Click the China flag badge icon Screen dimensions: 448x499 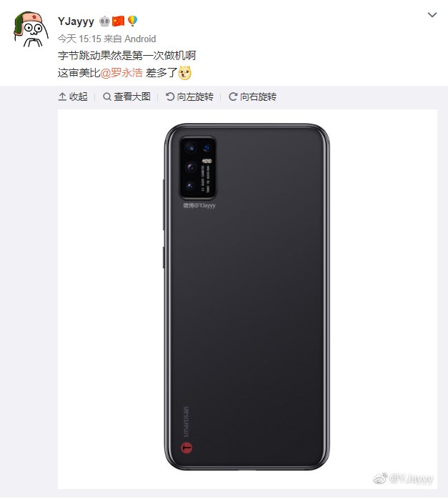pyautogui.click(x=118, y=21)
